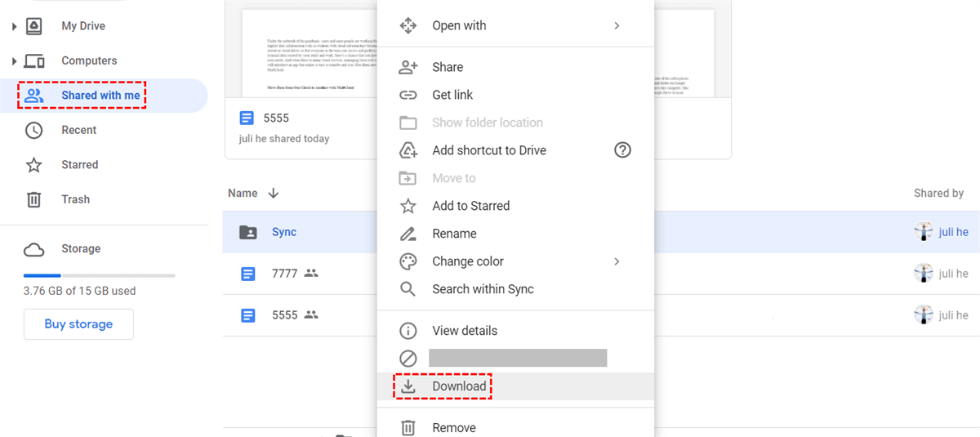Open Shared with me section
This screenshot has height=437, width=980.
(100, 96)
